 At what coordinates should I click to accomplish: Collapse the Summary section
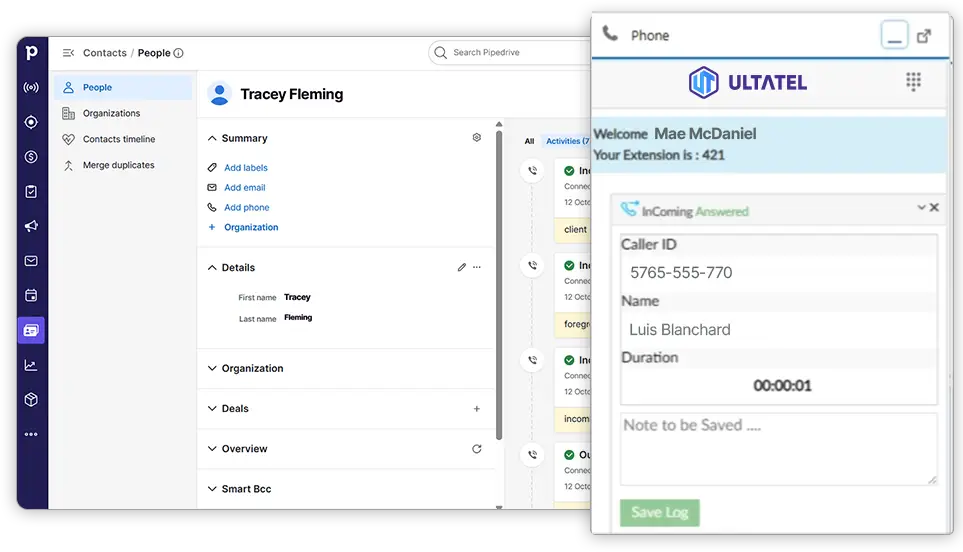point(212,138)
